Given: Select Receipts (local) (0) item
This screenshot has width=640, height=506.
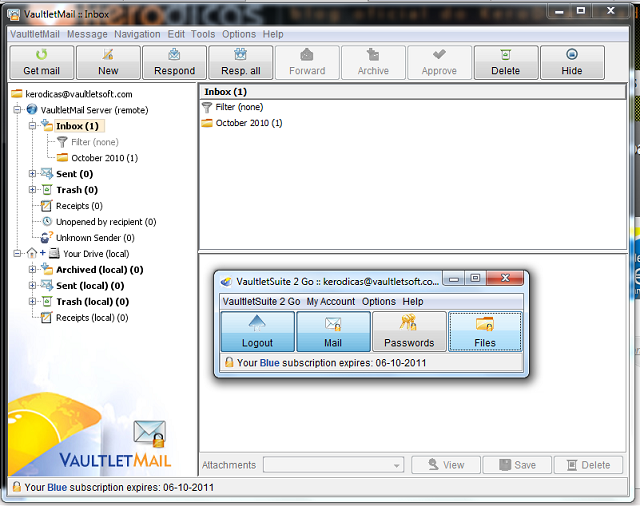Looking at the screenshot, I should 92,317.
